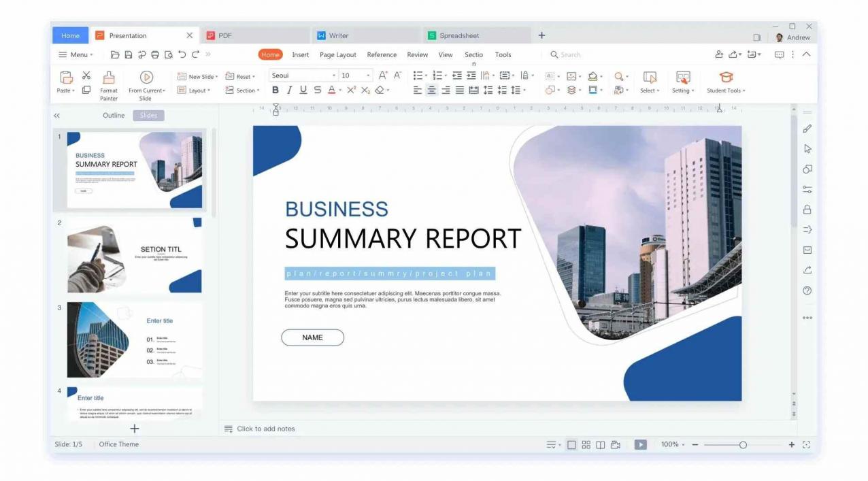Toggle italic formatting
The height and width of the screenshot is (481, 868).
coord(288,89)
